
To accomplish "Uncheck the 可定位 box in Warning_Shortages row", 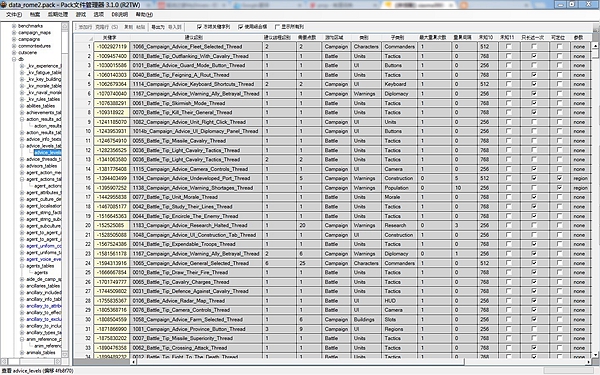I will point(559,188).
